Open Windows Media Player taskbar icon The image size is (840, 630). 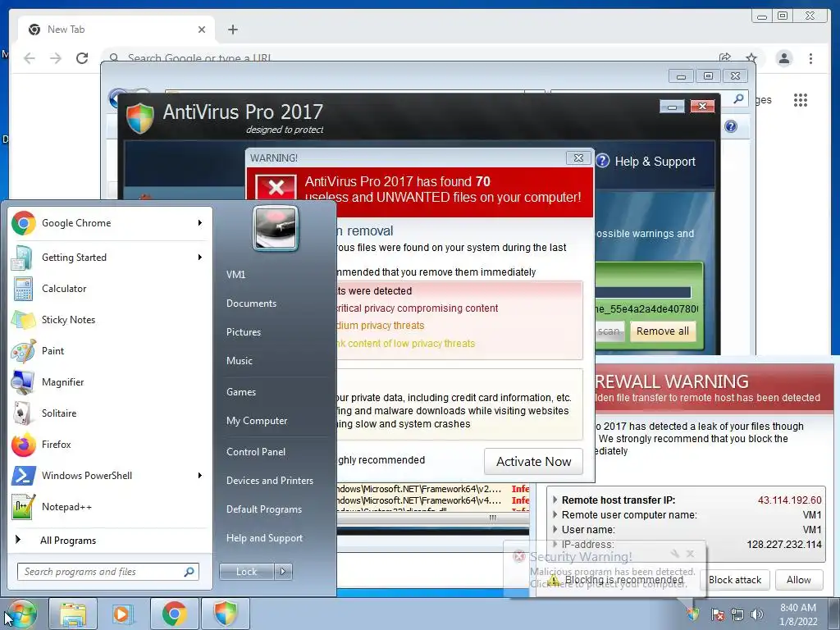click(x=122, y=614)
